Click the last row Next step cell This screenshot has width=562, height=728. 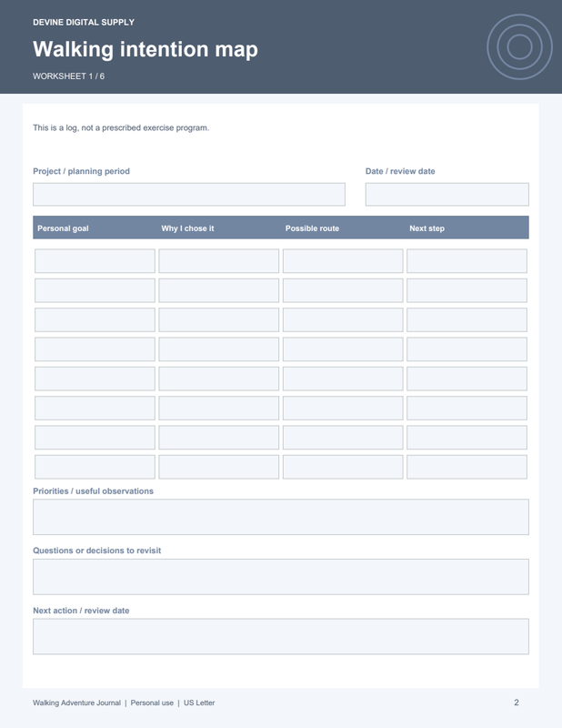click(x=467, y=467)
